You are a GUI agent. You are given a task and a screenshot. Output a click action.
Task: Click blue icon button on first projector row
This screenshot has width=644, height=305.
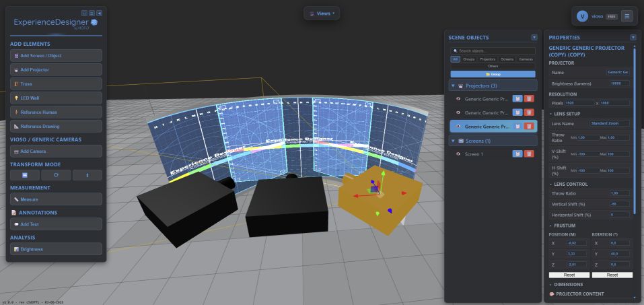click(517, 99)
